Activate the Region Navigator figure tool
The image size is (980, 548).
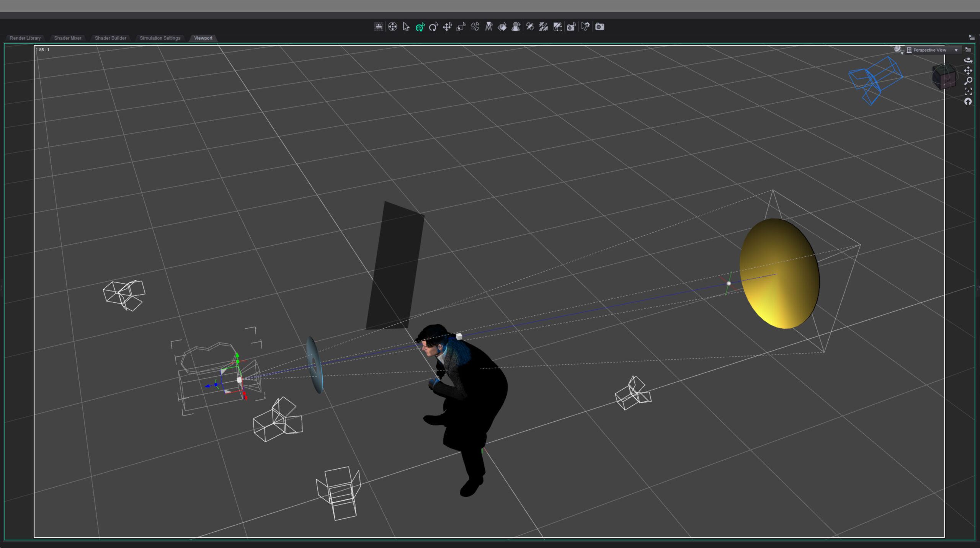click(x=516, y=27)
